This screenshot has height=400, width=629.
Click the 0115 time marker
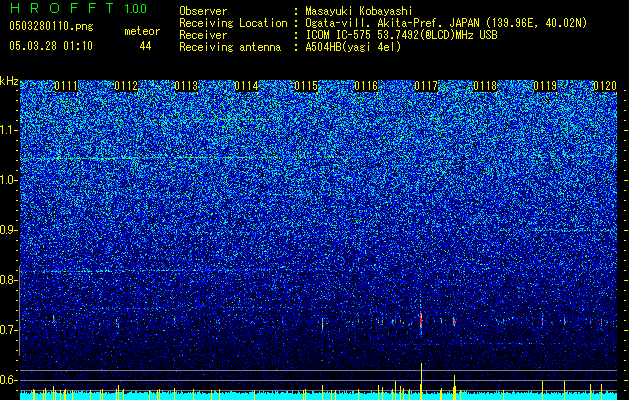point(306,86)
